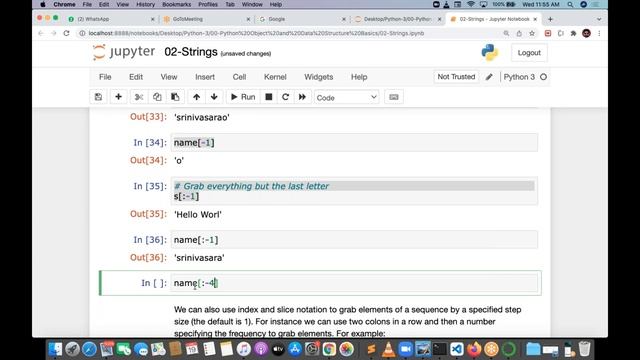Go back in Chrome history

point(41,33)
